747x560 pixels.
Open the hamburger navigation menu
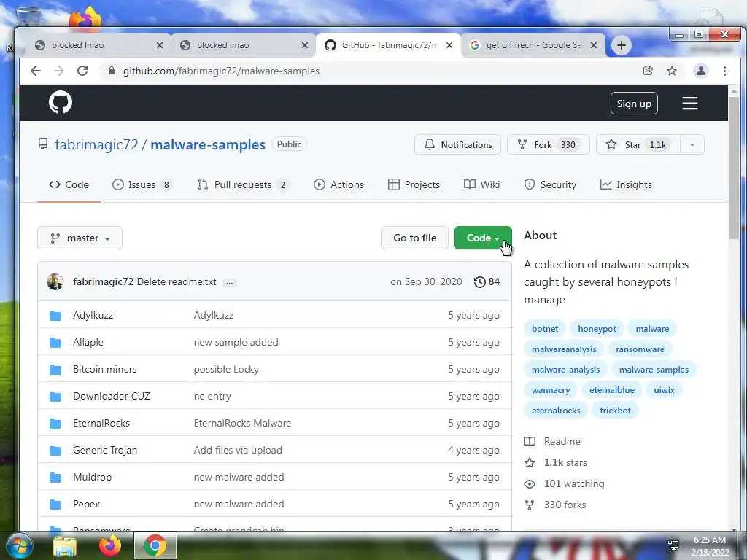pos(689,104)
